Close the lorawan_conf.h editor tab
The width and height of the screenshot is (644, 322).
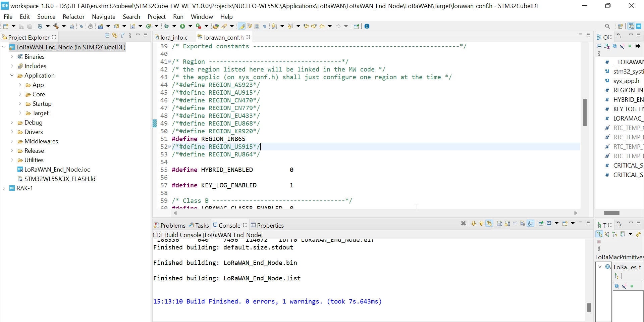pyautogui.click(x=248, y=37)
